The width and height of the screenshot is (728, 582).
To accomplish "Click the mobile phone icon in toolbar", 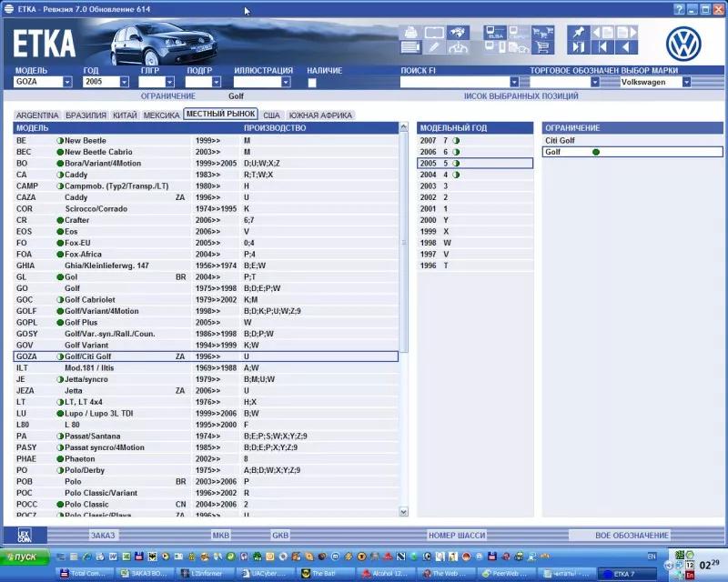I will point(495,47).
